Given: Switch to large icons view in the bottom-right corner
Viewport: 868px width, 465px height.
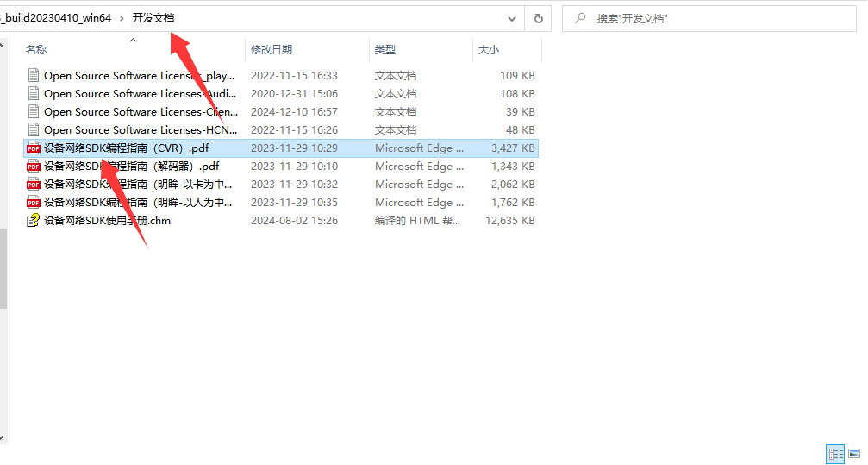Looking at the screenshot, I should click(x=854, y=454).
